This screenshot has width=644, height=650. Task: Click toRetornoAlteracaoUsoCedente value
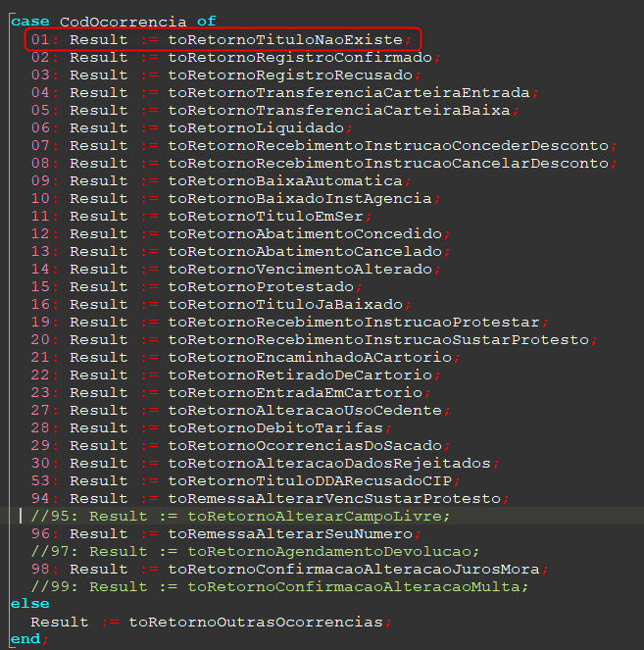(x=305, y=410)
